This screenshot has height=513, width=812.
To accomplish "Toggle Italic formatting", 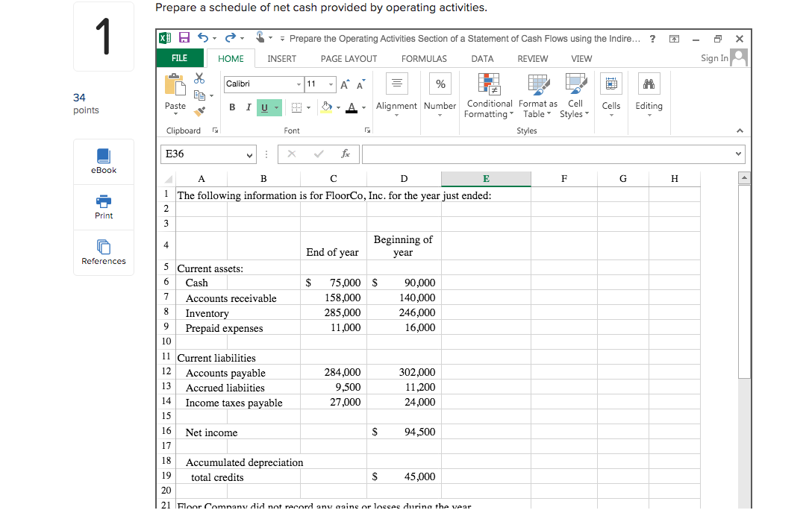I will pos(248,107).
